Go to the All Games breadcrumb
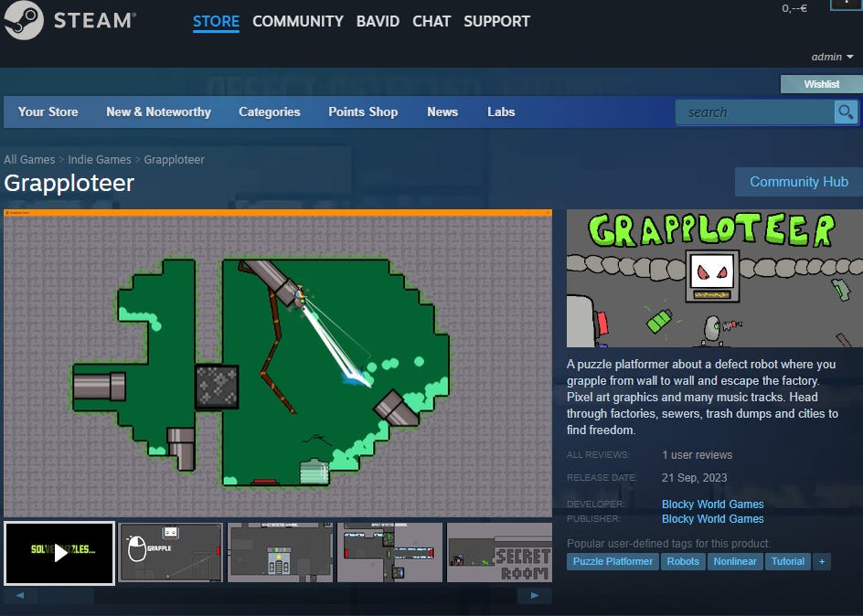Screen dimensions: 863x616 [x=29, y=160]
